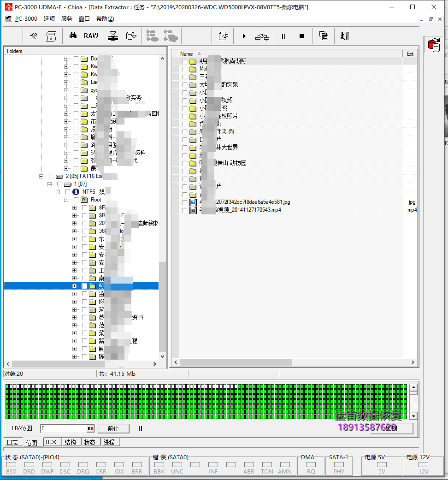Start RAW recovery from the toolbar
This screenshot has width=448, height=480.
91,36
